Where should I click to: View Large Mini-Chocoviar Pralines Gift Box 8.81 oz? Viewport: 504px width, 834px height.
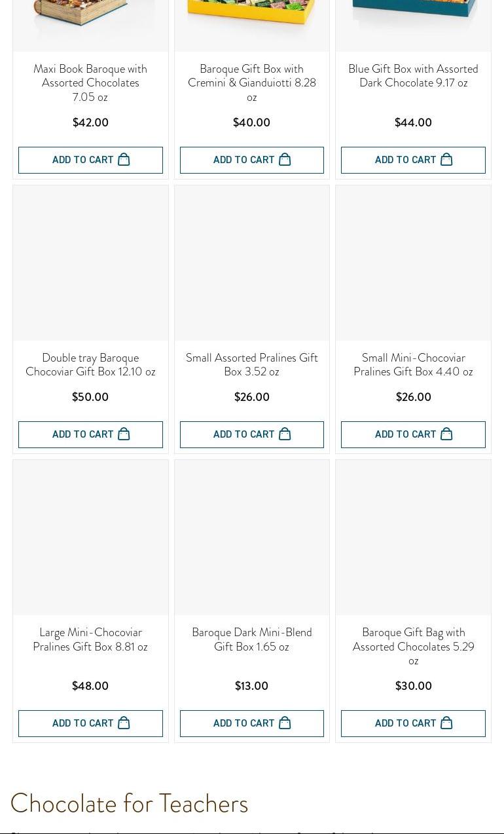click(90, 639)
